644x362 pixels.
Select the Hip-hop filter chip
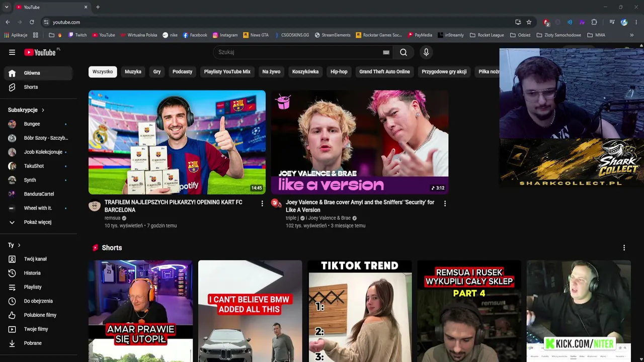(339, 72)
